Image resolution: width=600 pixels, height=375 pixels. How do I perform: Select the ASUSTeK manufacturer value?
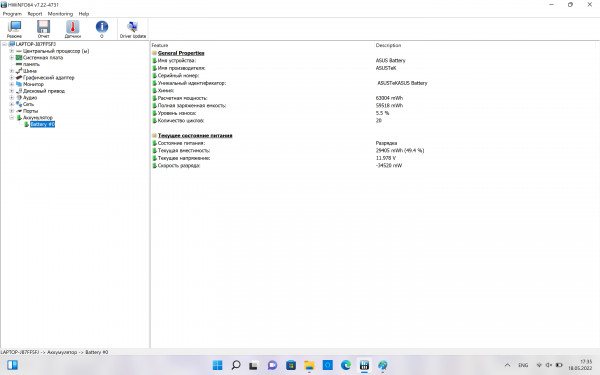(x=386, y=68)
